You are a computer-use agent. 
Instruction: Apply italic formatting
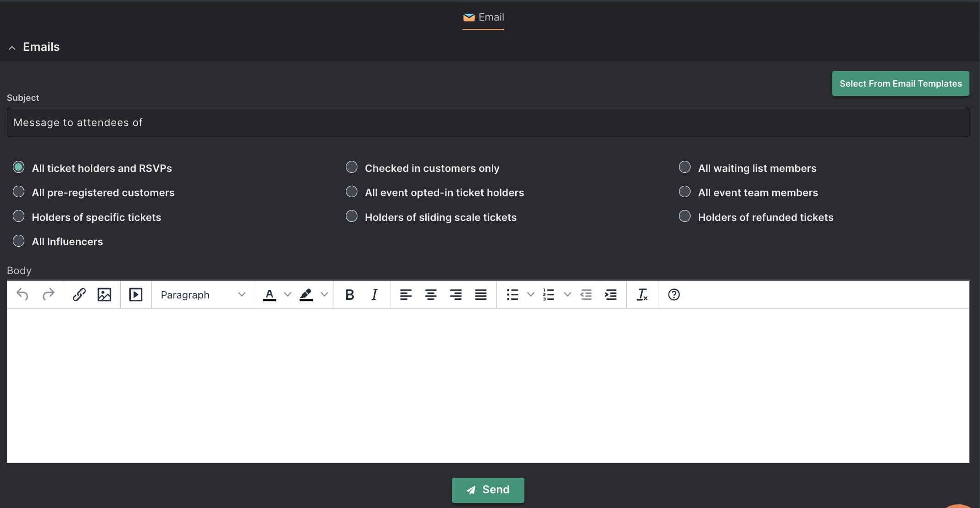pyautogui.click(x=374, y=294)
